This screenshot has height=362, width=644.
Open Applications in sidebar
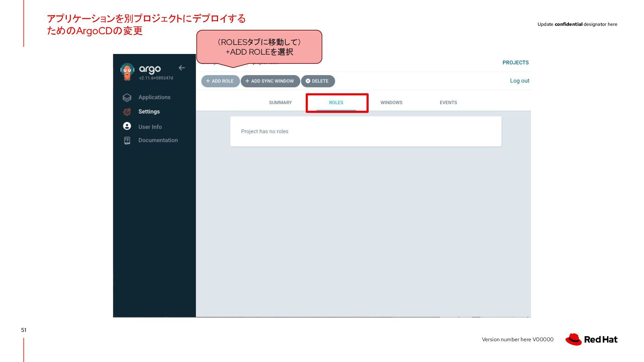point(154,97)
